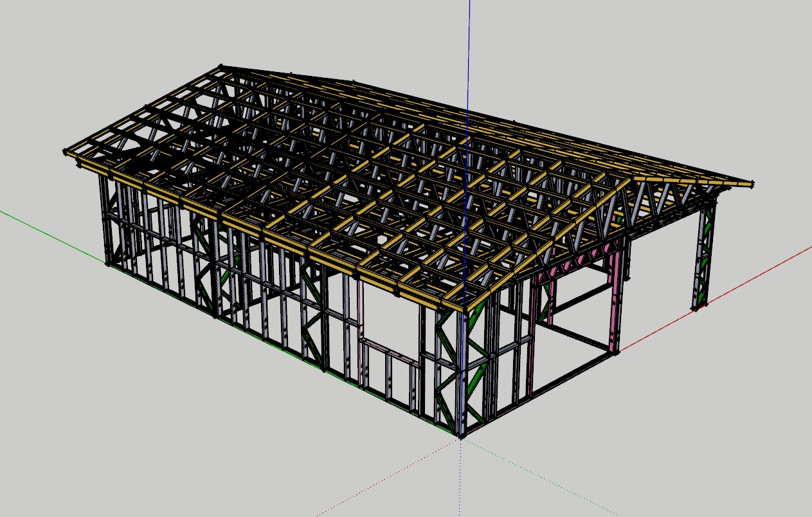Select the isolated braced column at far right
Screen dimensions: 812x517
coord(704,257)
